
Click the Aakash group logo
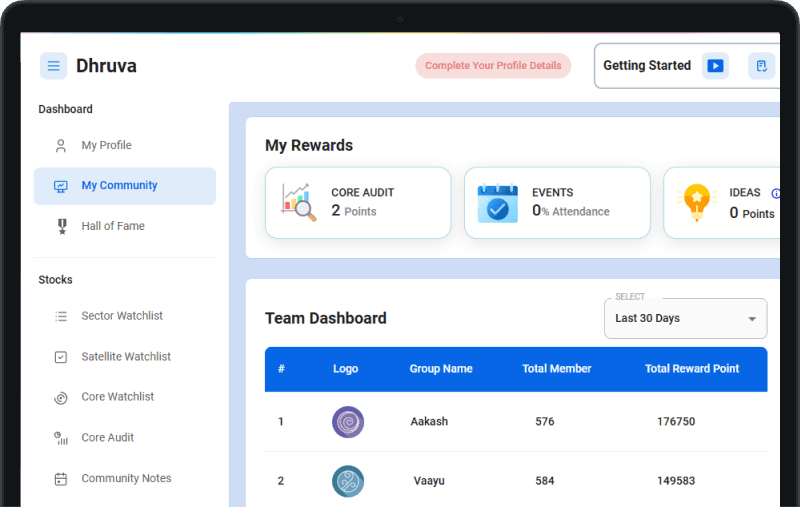(348, 422)
